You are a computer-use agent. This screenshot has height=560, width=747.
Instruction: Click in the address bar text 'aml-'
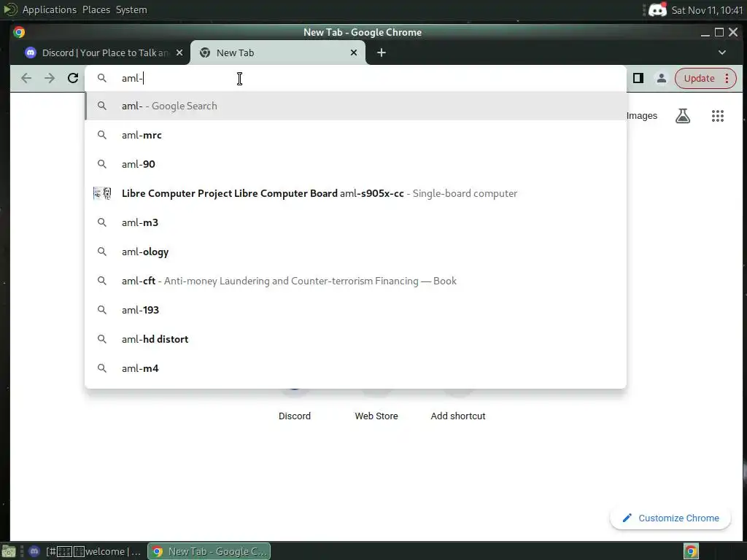point(133,78)
